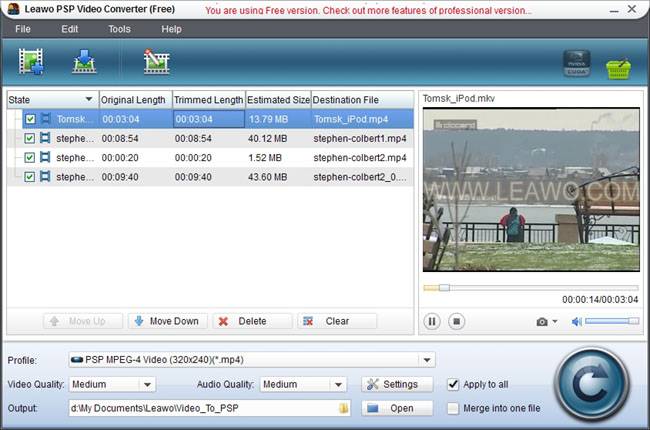Image resolution: width=650 pixels, height=430 pixels.
Task: Click the 00:00:14/00:03:04 time display
Action: click(600, 299)
